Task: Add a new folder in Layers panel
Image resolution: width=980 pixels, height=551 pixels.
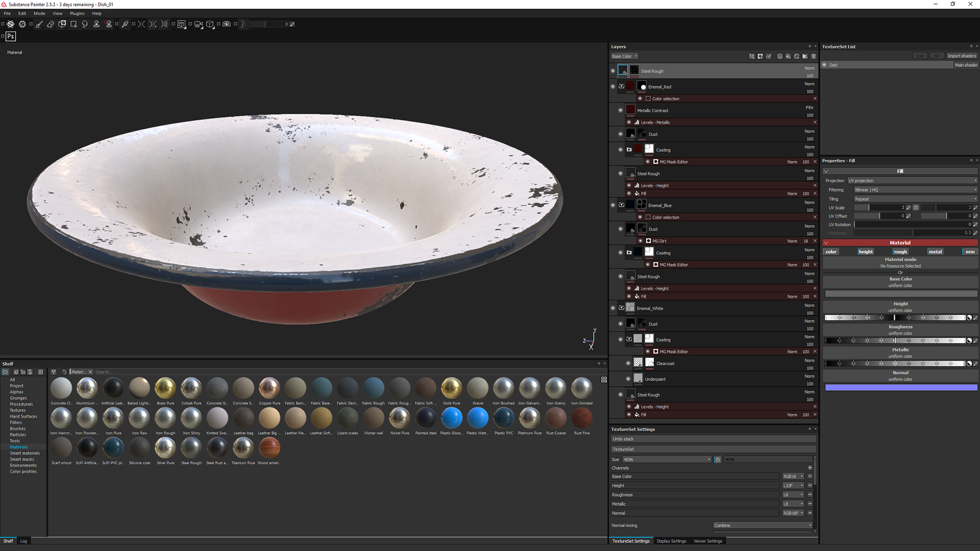Action: [805, 56]
